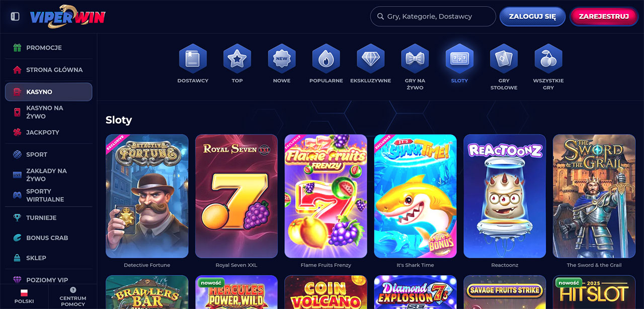Open the Ekskluzywne diamond category icon
The width and height of the screenshot is (644, 309).
coord(370,59)
